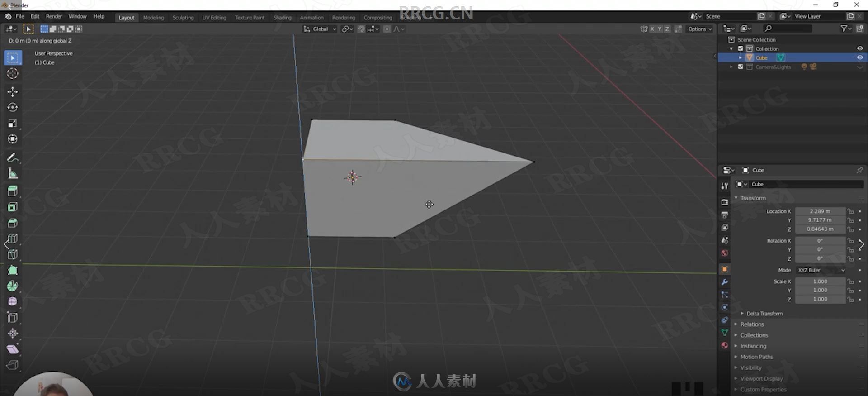Viewport: 868px width, 396px height.
Task: Select the Rip Region tool
Action: (13, 365)
